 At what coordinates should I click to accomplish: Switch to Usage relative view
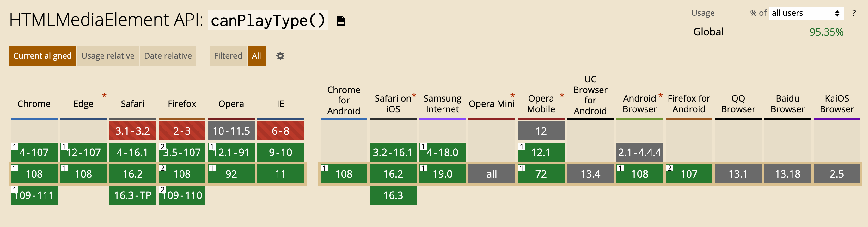point(108,56)
